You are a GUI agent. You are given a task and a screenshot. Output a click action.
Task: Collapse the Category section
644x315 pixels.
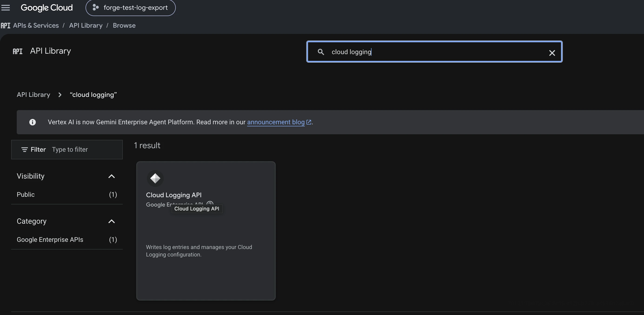[x=112, y=221]
